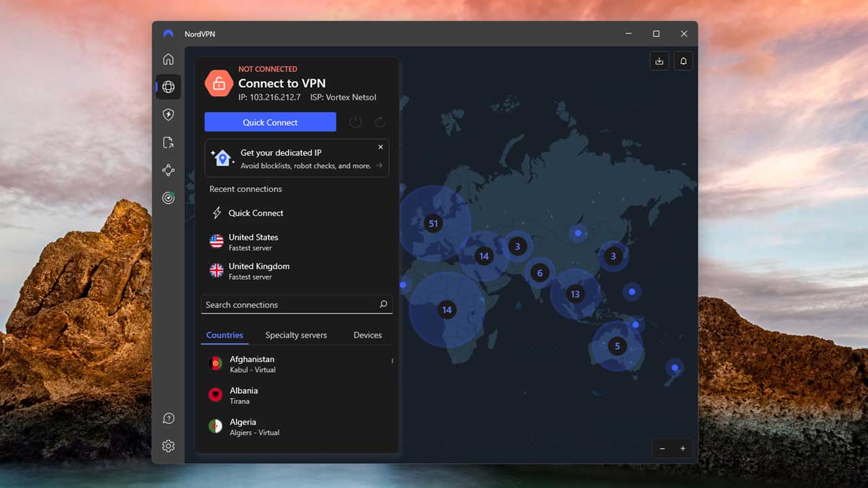
Task: Click the United States flag icon
Action: (216, 241)
